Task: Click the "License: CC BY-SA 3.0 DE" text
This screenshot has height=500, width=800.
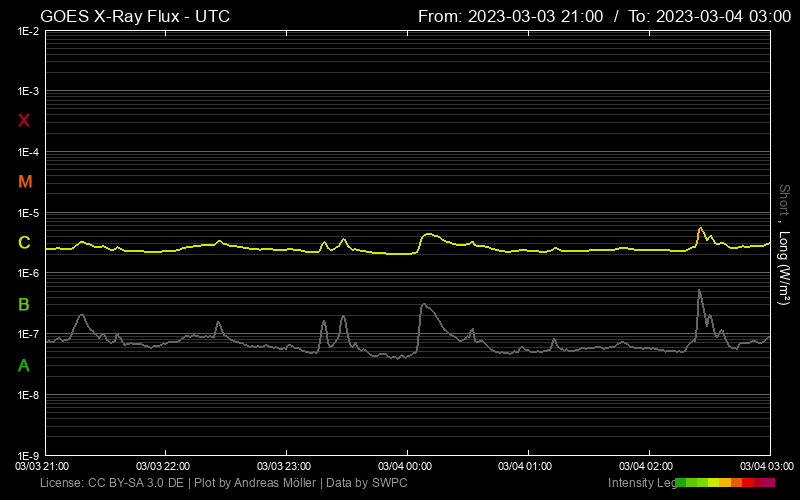Action: point(112,483)
